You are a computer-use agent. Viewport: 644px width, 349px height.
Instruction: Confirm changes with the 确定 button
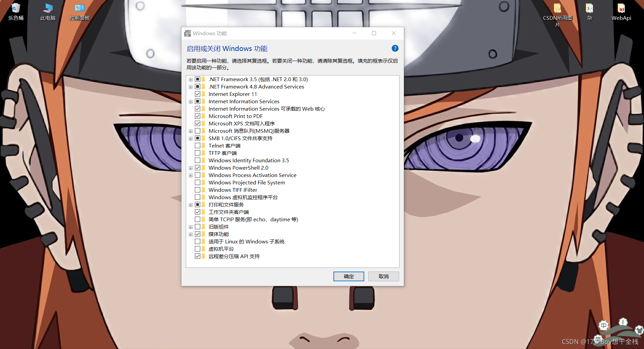(348, 276)
